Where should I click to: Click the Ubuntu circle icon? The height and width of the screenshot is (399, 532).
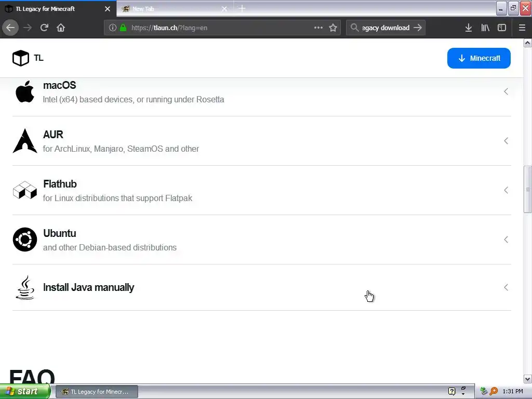tap(25, 240)
